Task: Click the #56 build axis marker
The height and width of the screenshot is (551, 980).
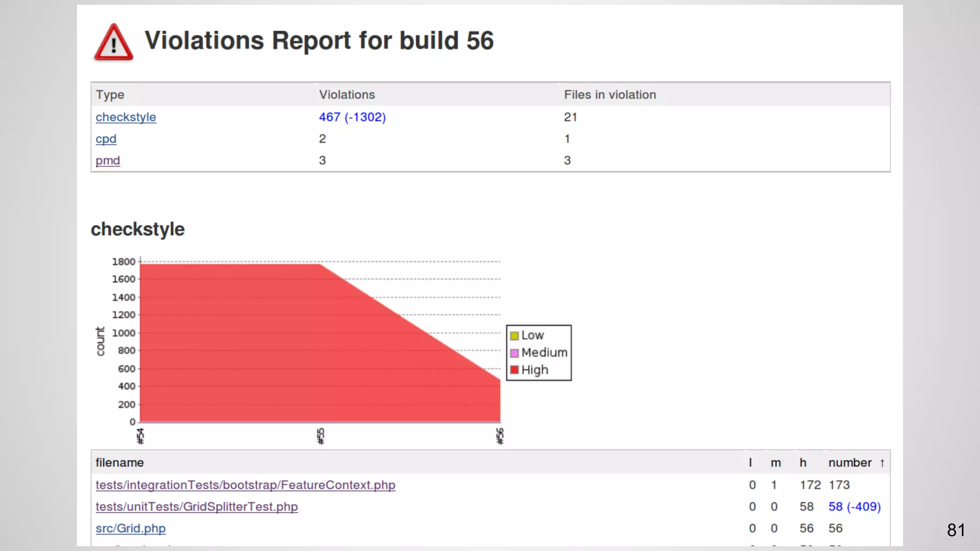Action: [x=500, y=436]
